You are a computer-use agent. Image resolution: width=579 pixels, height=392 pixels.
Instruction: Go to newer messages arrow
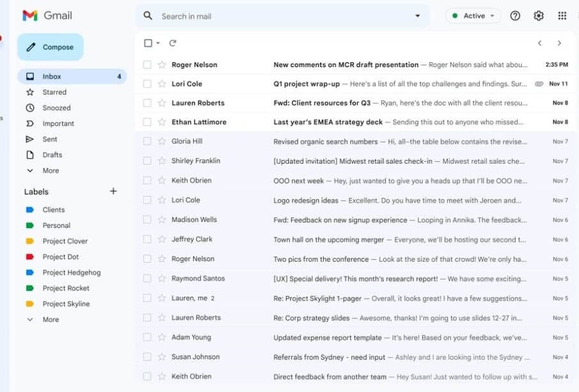click(539, 43)
